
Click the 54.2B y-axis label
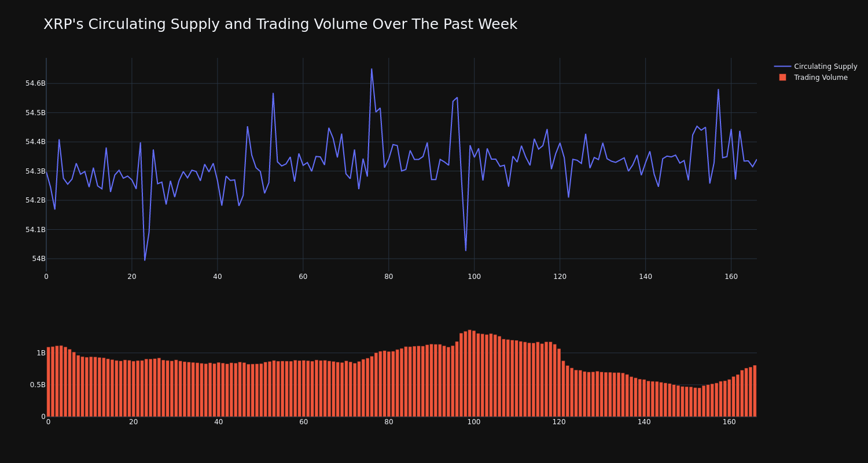click(35, 200)
